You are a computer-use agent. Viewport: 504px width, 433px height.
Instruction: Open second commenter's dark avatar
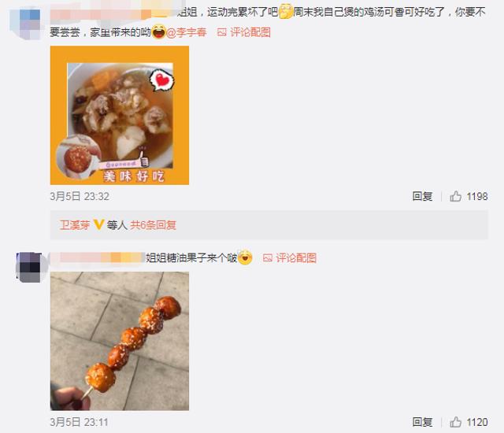tap(29, 267)
